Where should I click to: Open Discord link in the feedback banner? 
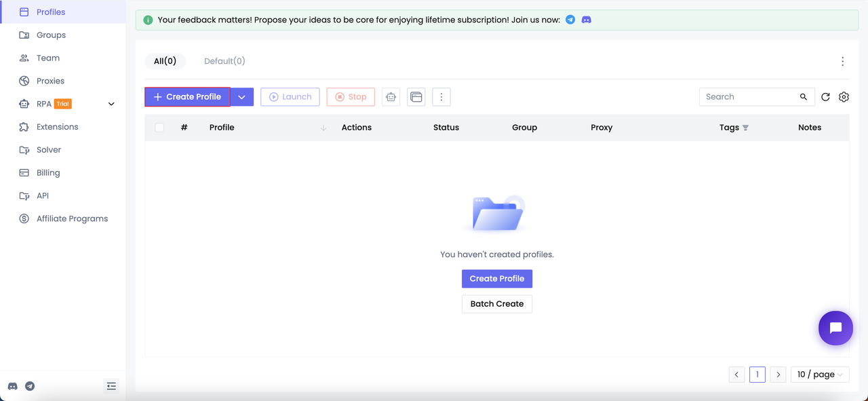click(587, 20)
